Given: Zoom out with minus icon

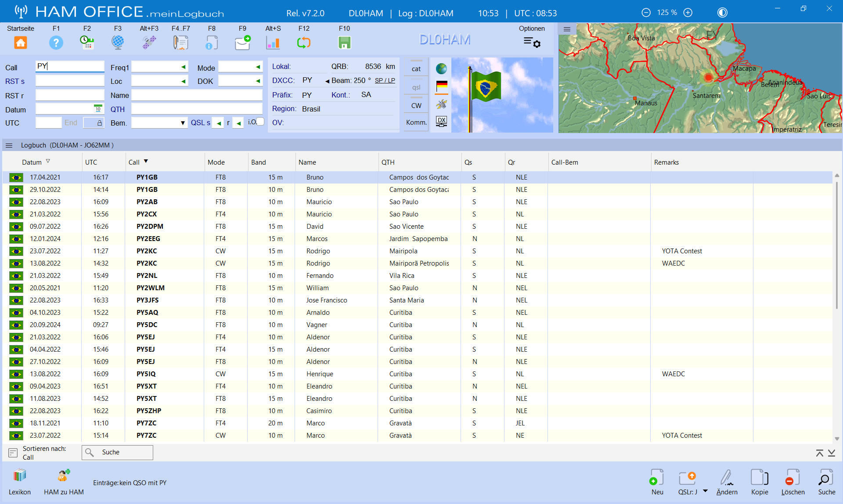Looking at the screenshot, I should coord(646,13).
